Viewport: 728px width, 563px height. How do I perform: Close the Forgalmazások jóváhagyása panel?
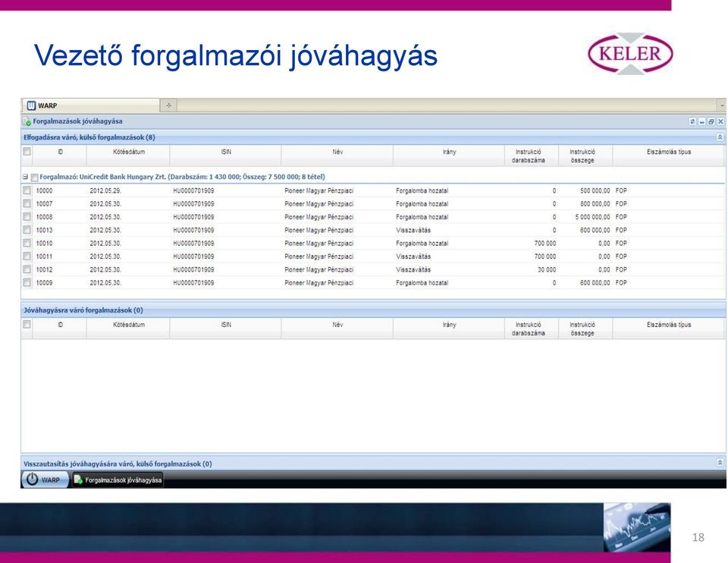[720, 121]
